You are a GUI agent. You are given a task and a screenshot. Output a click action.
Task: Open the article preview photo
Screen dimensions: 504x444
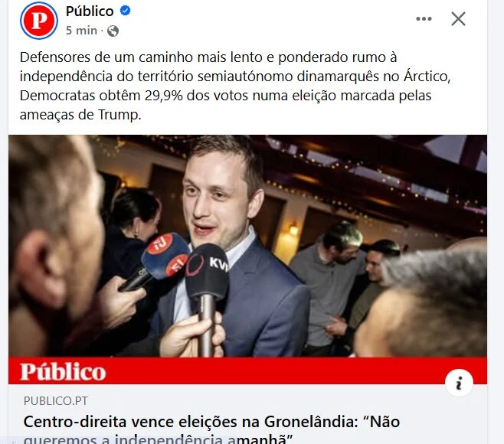(x=247, y=246)
